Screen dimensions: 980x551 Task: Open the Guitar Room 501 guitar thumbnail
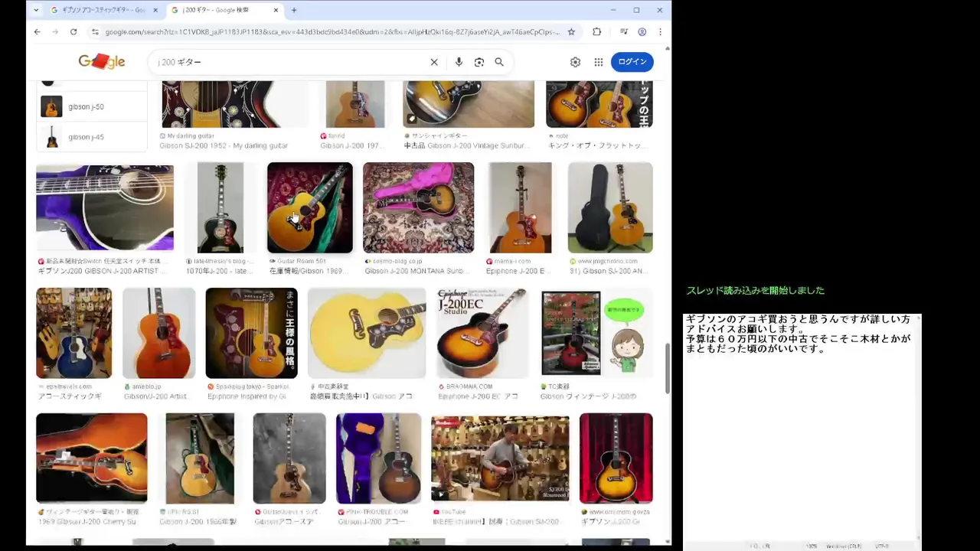point(310,207)
